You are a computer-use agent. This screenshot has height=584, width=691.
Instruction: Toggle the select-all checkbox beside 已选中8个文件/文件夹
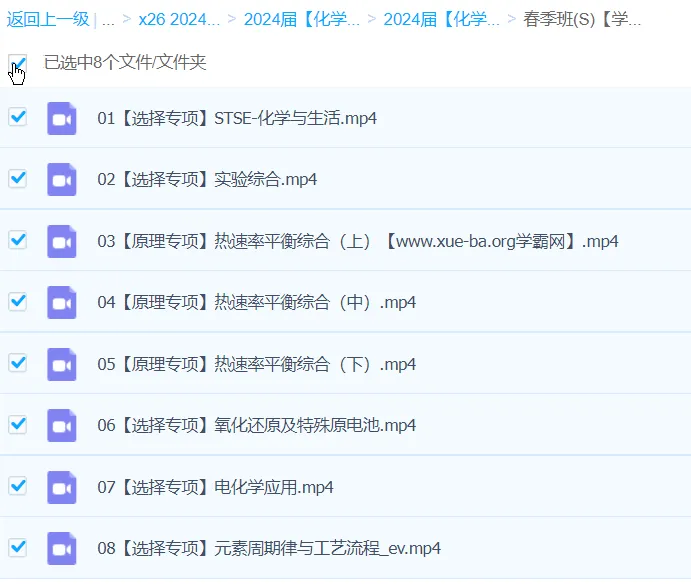point(17,63)
